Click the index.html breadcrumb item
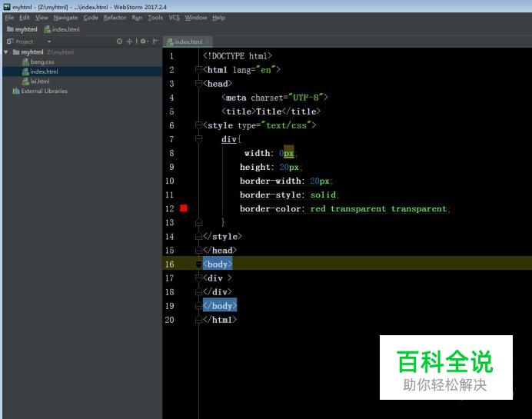The height and width of the screenshot is (419, 532). click(x=62, y=29)
